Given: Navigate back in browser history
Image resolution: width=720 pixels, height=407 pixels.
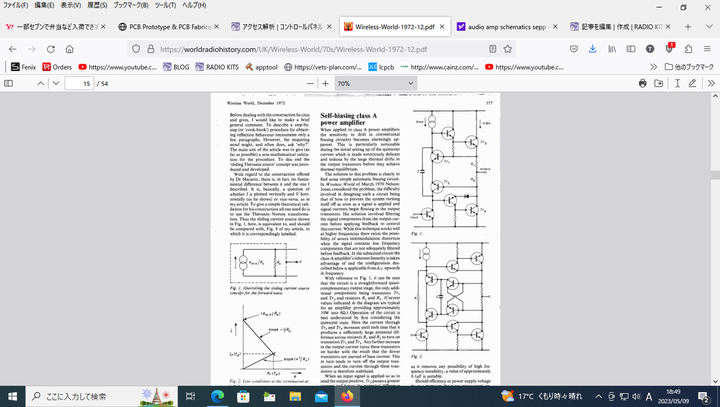Looking at the screenshot, I should (x=13, y=47).
